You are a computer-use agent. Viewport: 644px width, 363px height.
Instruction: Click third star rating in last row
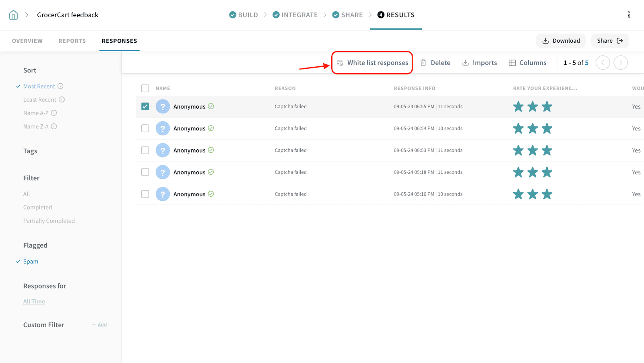[547, 194]
